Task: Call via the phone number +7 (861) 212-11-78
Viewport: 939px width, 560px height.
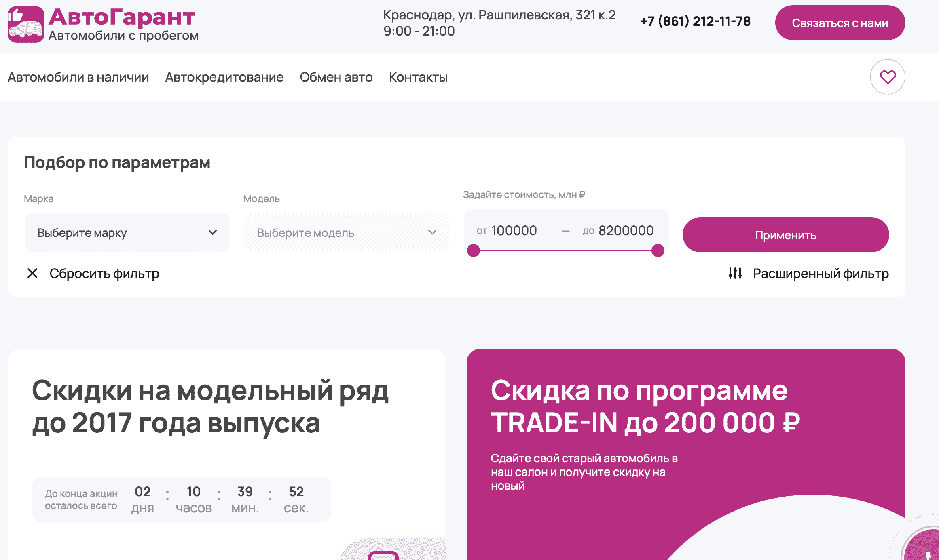Action: (x=695, y=22)
